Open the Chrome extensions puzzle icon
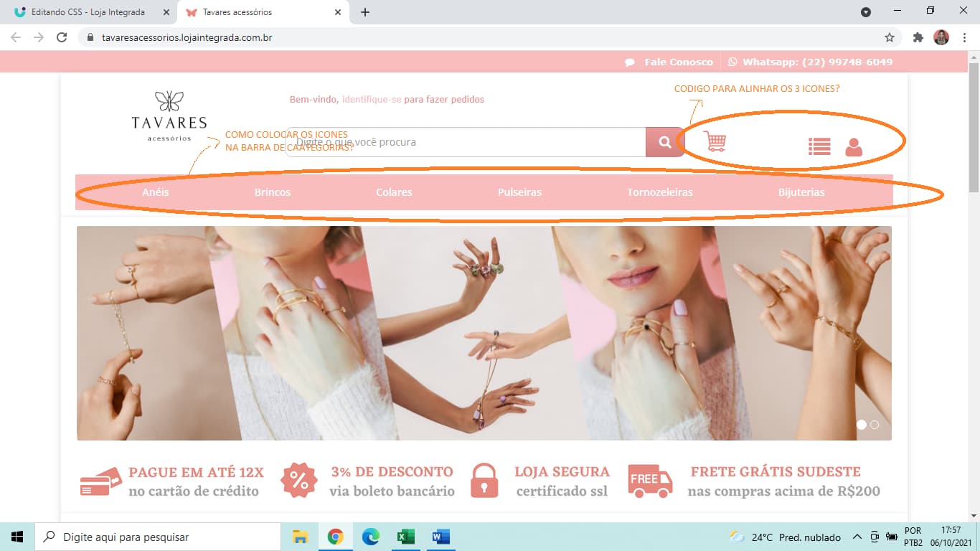Image resolution: width=980 pixels, height=551 pixels. tap(918, 37)
